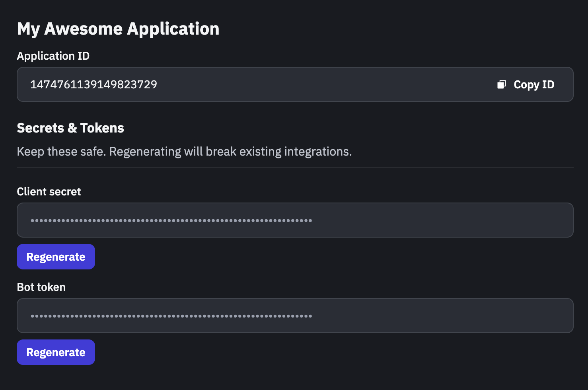The width and height of the screenshot is (588, 390).
Task: Click 'Regenerating will break existing integrations' text
Action: pos(231,152)
